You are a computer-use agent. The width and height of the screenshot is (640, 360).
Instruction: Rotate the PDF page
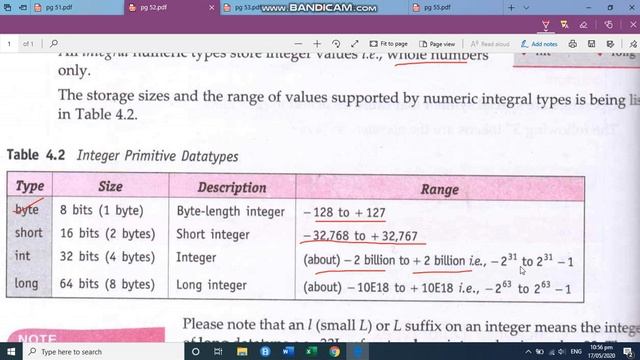[336, 44]
